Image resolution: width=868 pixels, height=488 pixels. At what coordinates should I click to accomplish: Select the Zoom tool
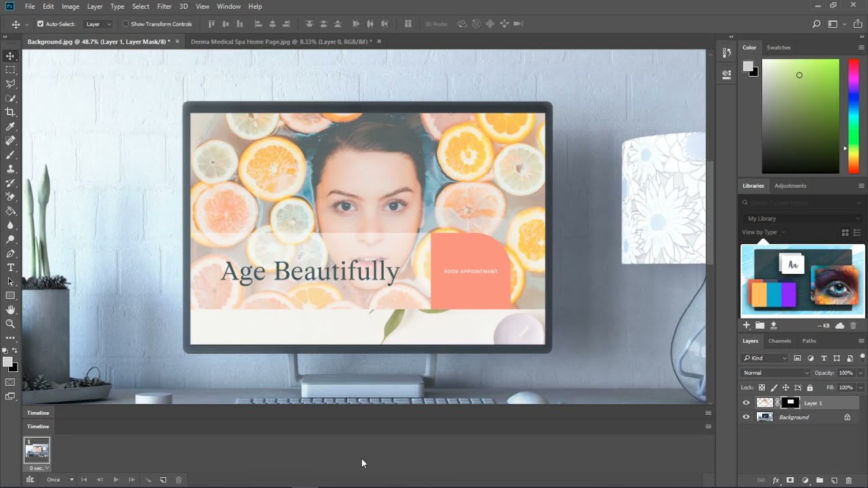(10, 324)
